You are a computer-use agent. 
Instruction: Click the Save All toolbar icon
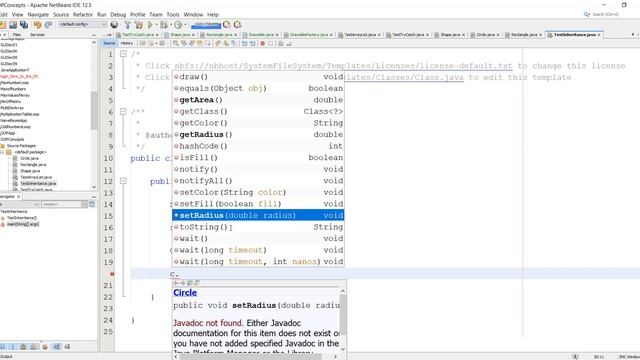click(24, 25)
